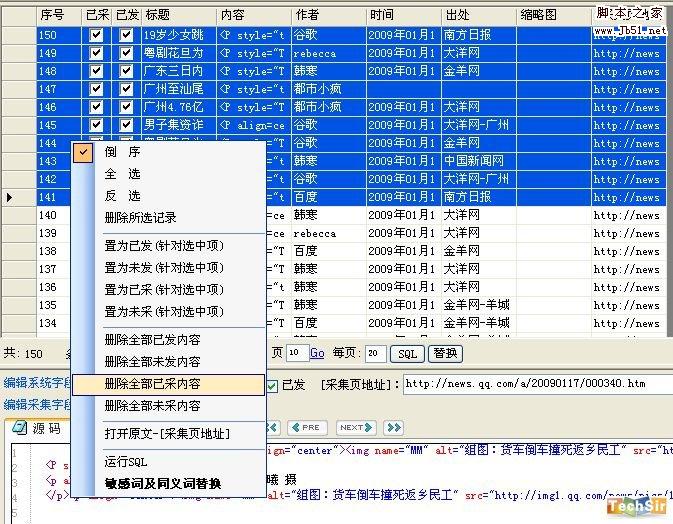Click title cell 广州至汕尾
The height and width of the screenshot is (524, 673).
(179, 89)
